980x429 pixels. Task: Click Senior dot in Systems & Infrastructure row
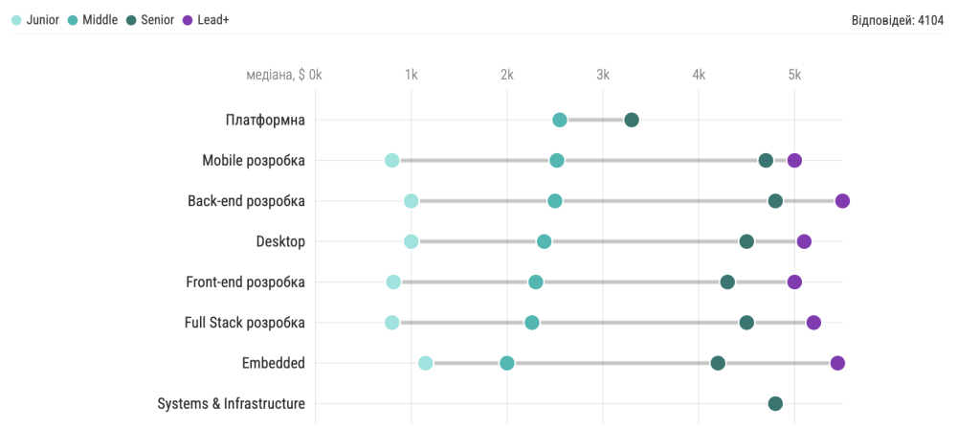coord(775,403)
